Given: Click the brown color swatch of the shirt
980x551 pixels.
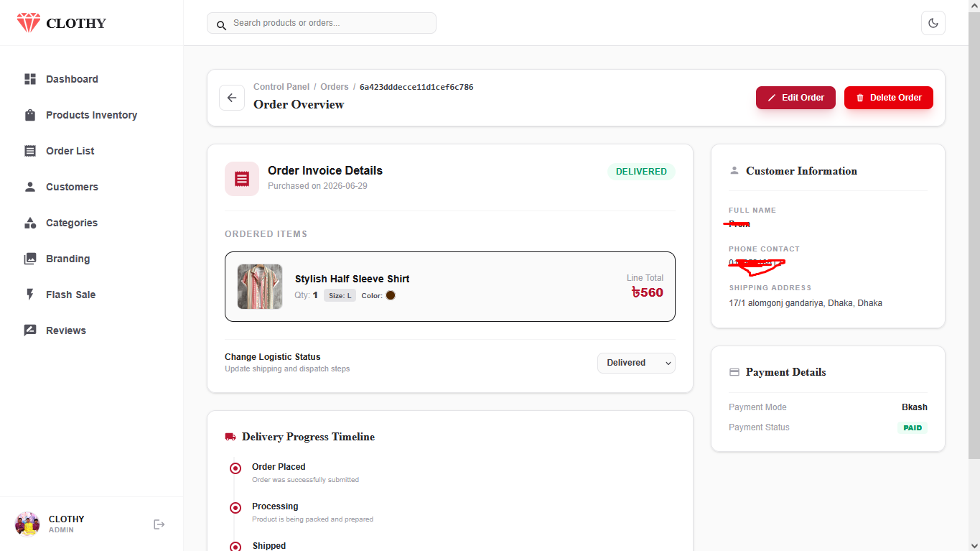Looking at the screenshot, I should (391, 295).
